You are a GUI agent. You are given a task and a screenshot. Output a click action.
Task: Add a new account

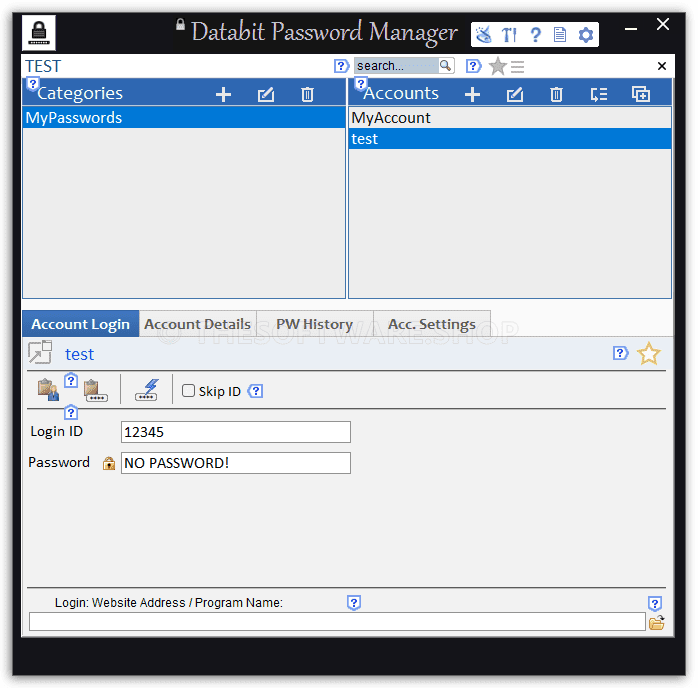click(472, 94)
